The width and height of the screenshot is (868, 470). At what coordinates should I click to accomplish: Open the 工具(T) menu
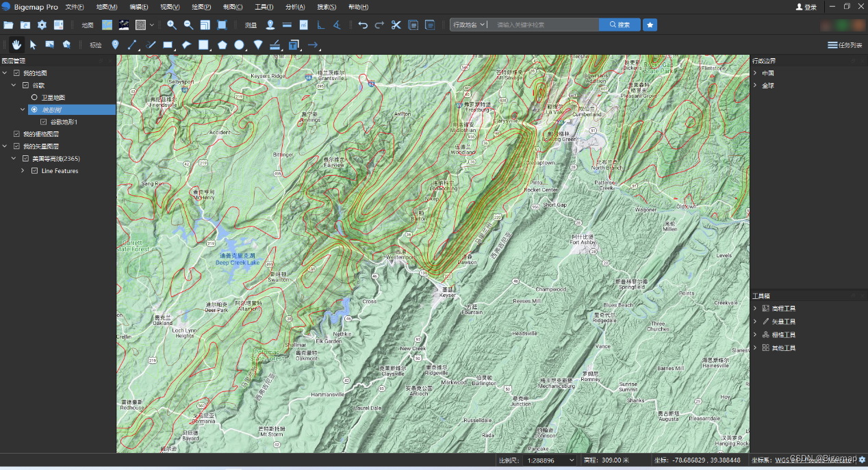click(x=264, y=7)
